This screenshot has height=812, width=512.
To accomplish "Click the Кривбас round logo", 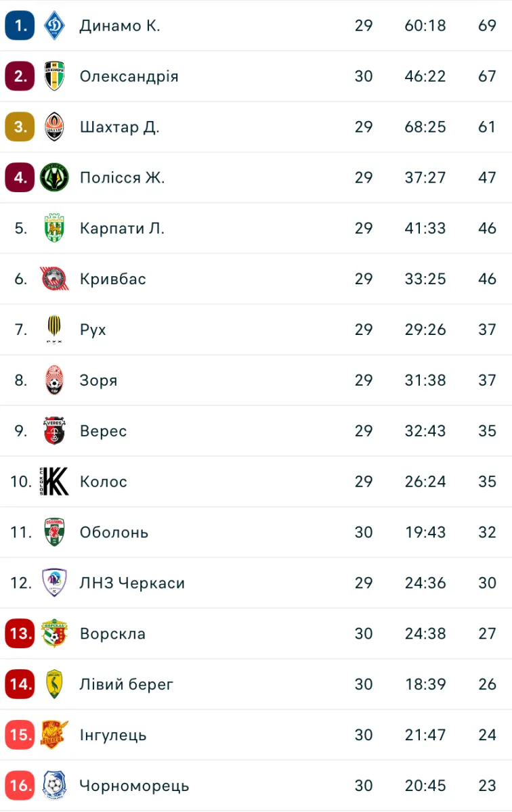I will coord(54,279).
